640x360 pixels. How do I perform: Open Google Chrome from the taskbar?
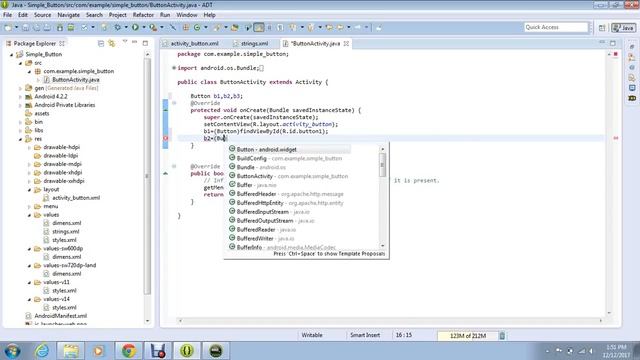(128, 351)
